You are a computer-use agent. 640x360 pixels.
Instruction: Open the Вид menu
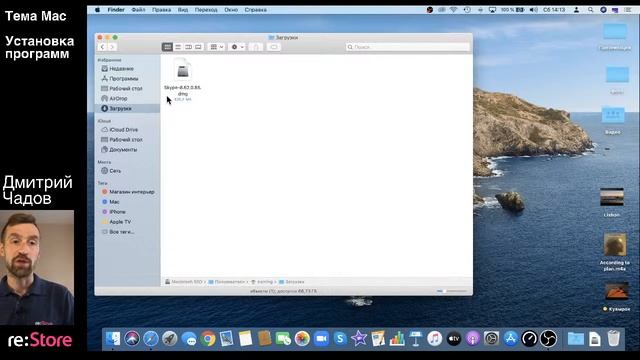[x=183, y=10]
